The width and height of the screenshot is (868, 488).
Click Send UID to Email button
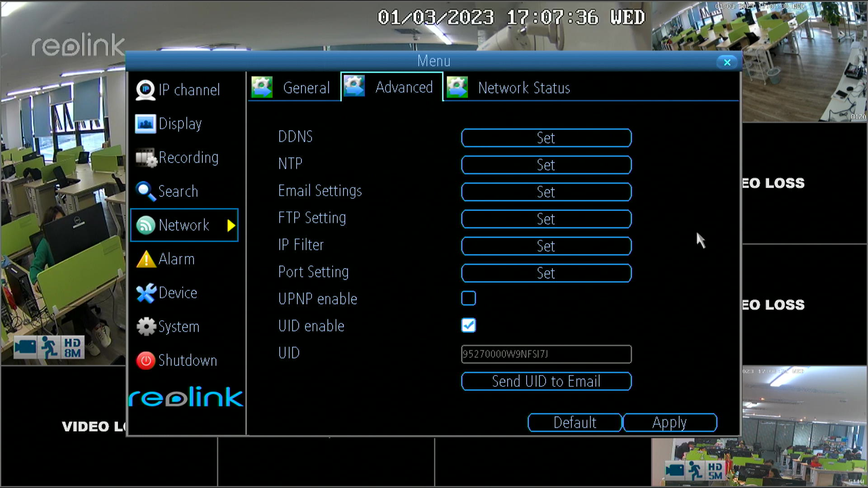(546, 381)
